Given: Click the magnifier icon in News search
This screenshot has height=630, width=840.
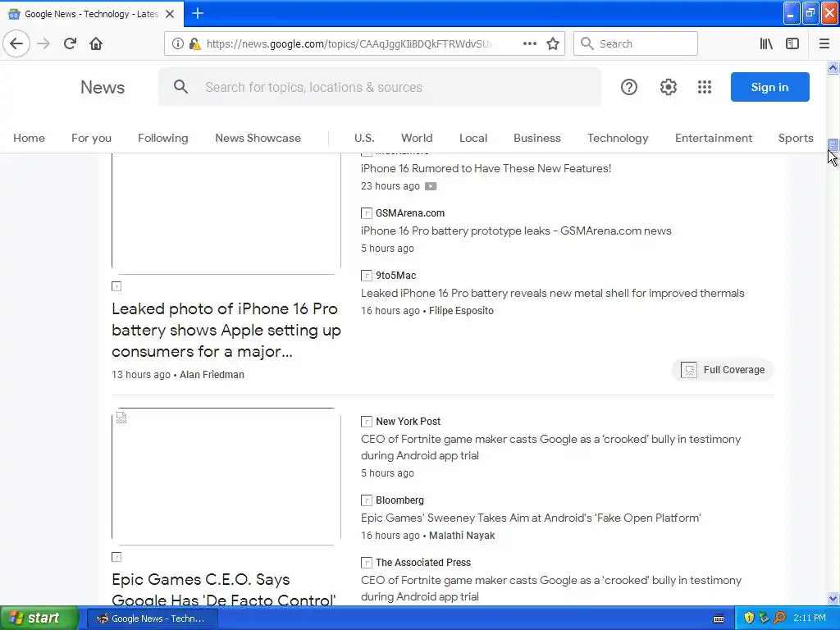Looking at the screenshot, I should (x=181, y=87).
